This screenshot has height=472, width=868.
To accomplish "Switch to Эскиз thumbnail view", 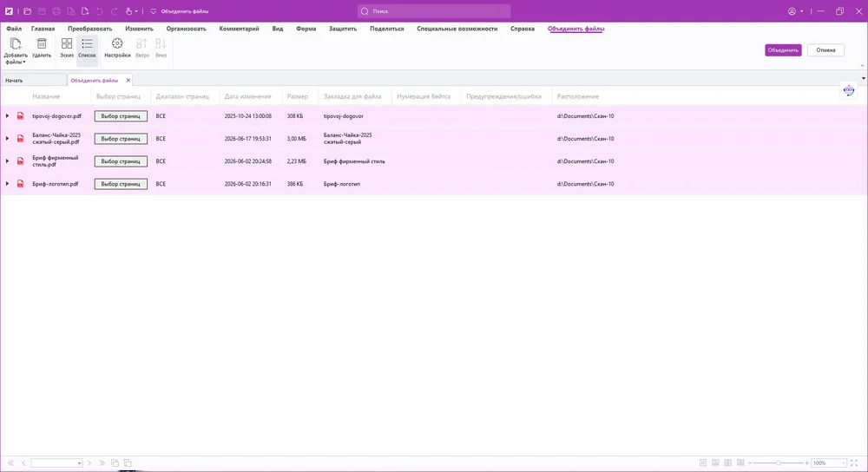I will (x=67, y=48).
